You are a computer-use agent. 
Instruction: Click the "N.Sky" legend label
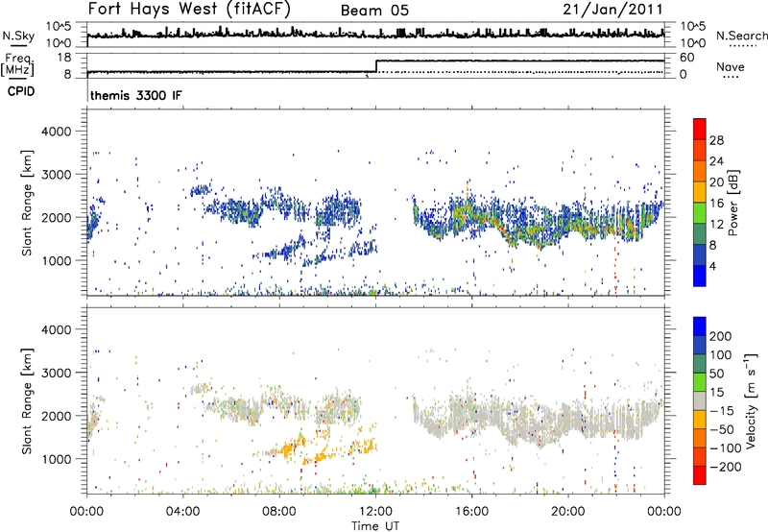[18, 36]
